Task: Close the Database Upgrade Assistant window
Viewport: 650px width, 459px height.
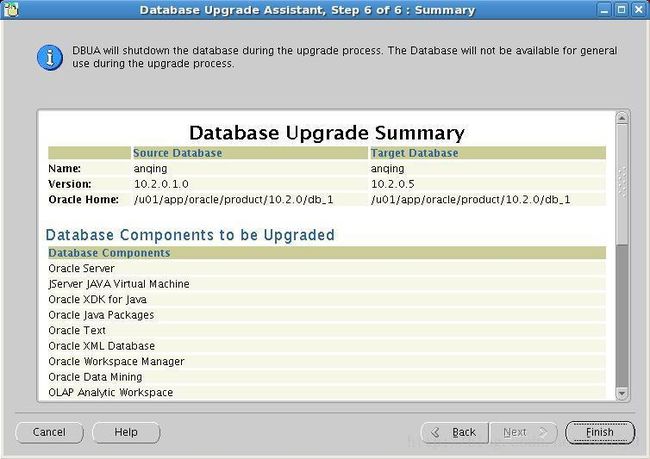Action: [x=638, y=10]
